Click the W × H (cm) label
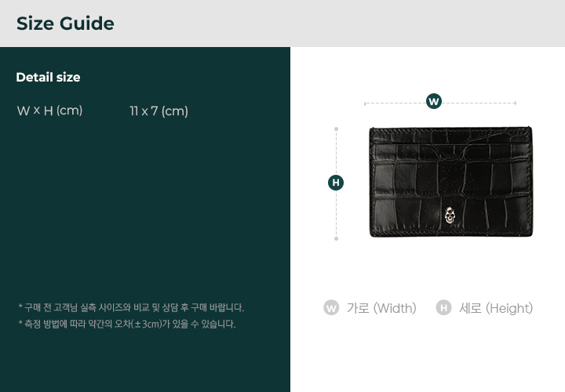The width and height of the screenshot is (565, 392). point(49,111)
